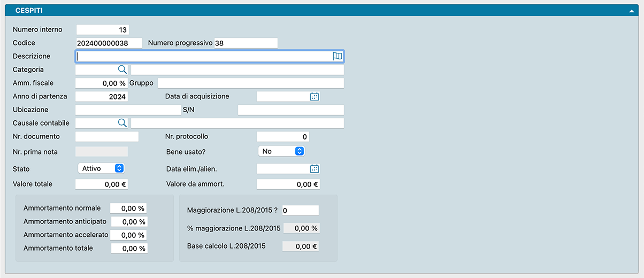
Task: Click the Nr. protocollo field
Action: (282, 136)
